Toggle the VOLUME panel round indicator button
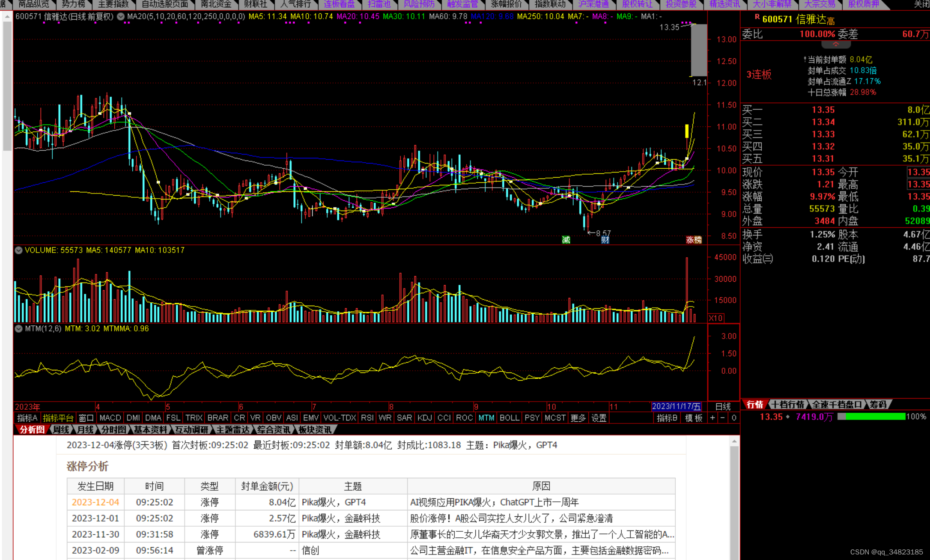The height and width of the screenshot is (560, 930). pyautogui.click(x=19, y=250)
